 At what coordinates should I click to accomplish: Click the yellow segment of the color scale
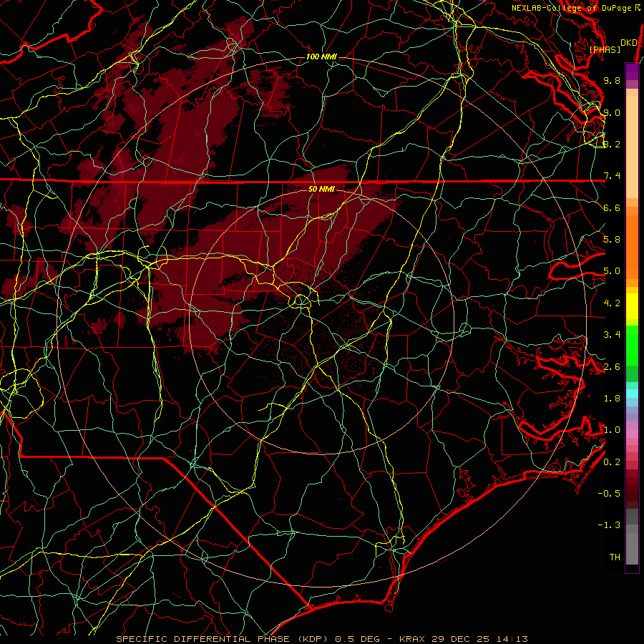tap(632, 306)
